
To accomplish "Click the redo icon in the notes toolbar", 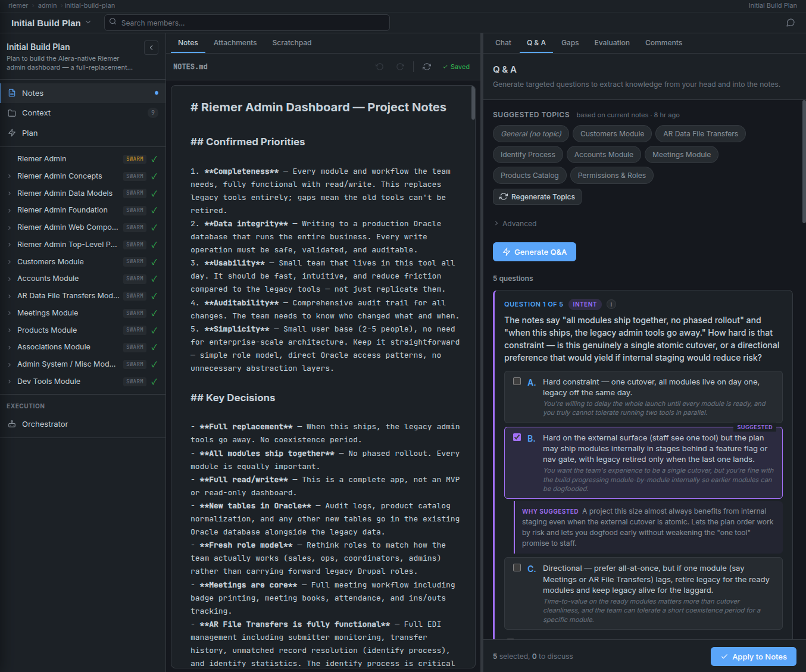I will [400, 67].
